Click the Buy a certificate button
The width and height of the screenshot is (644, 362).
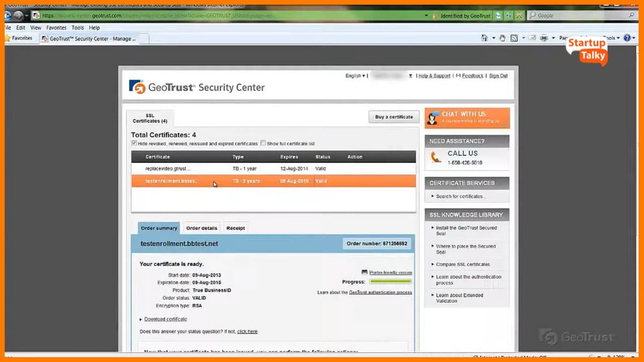[x=394, y=116]
